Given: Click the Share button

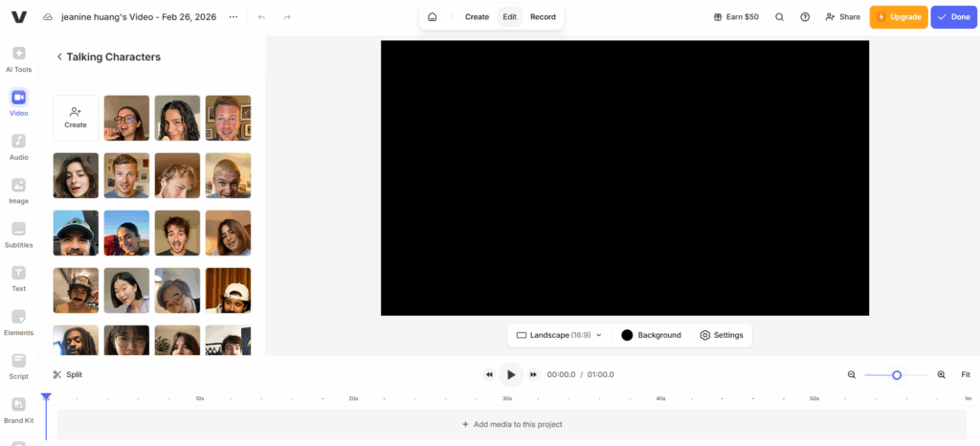Looking at the screenshot, I should tap(842, 17).
